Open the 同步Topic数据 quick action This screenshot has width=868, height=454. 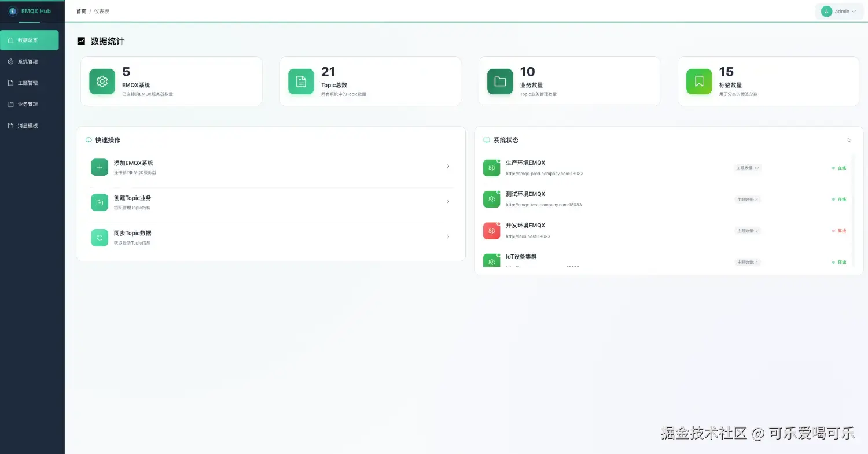(x=271, y=238)
